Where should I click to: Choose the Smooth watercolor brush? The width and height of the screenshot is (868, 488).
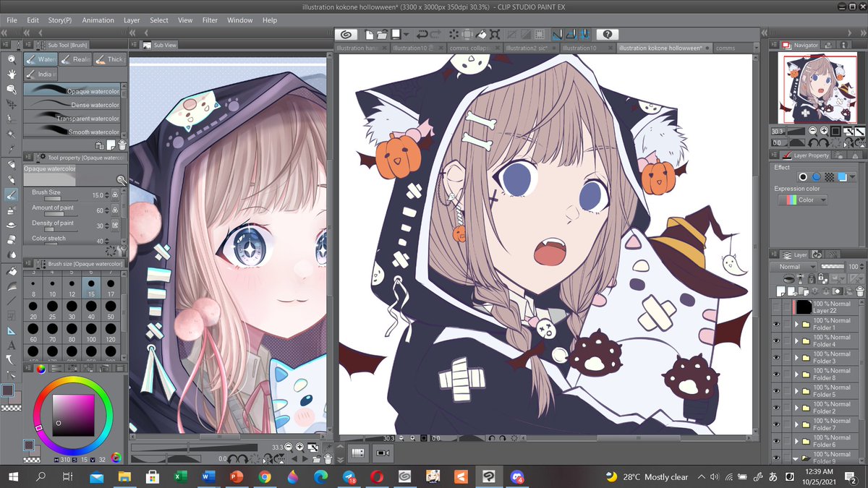click(x=72, y=132)
